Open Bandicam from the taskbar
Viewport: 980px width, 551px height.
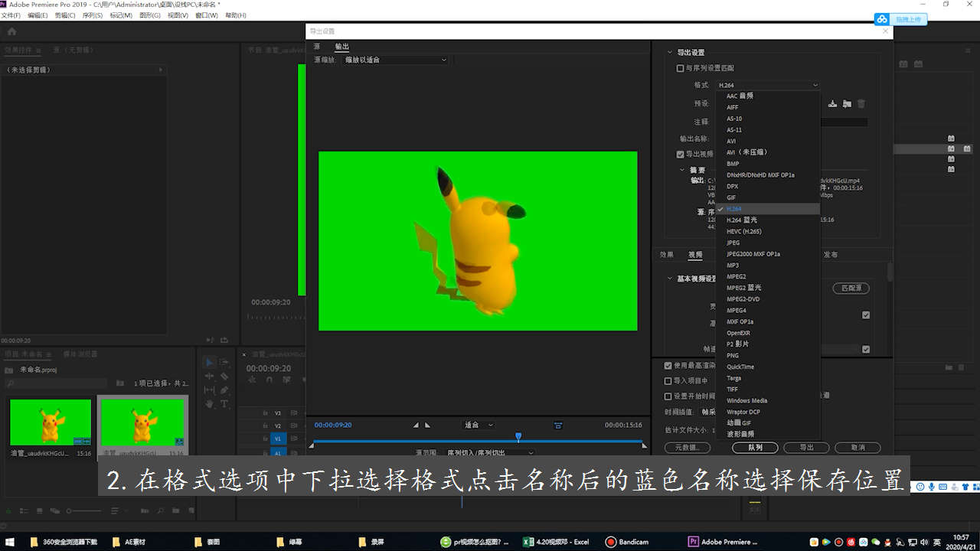[x=628, y=542]
